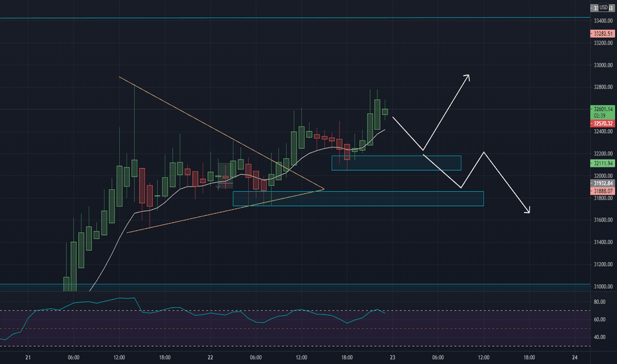Click the 32000.00 price axis tick

pos(603,176)
